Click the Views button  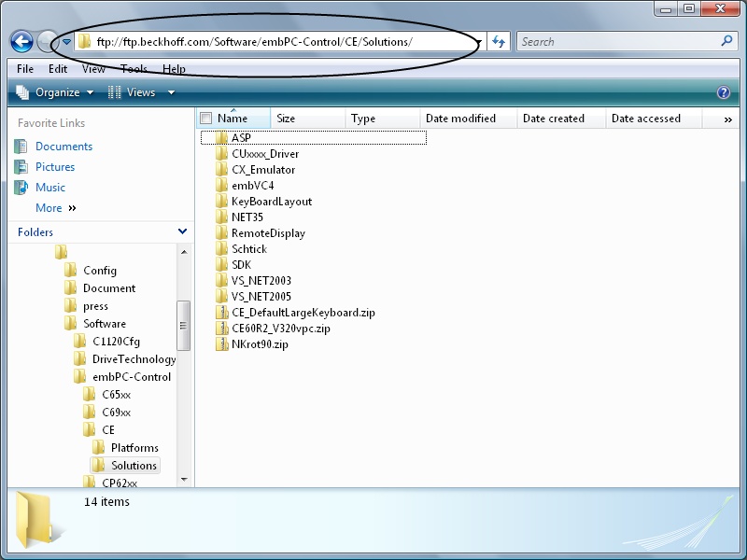pos(132,92)
